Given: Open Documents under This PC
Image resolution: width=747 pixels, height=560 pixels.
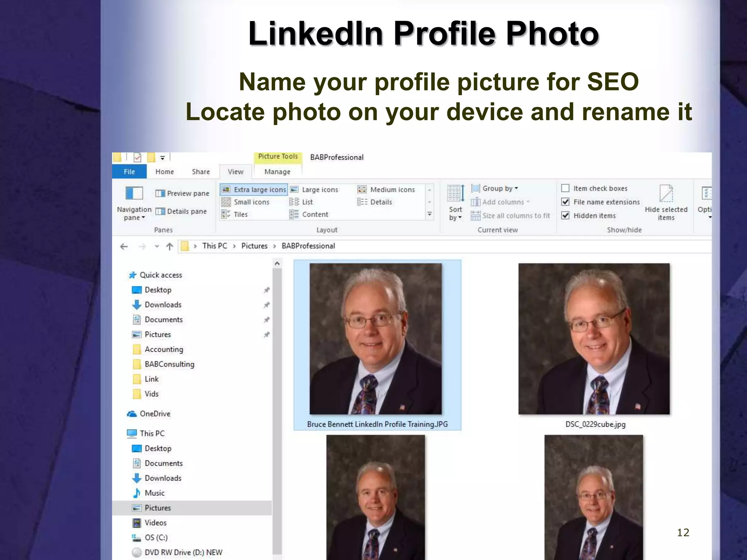Looking at the screenshot, I should click(163, 463).
